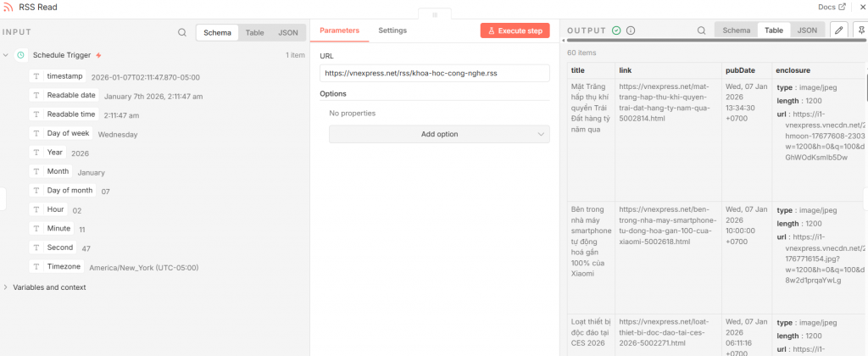Switch Input view to JSON
Screen dimensions: 868x356
(x=288, y=32)
